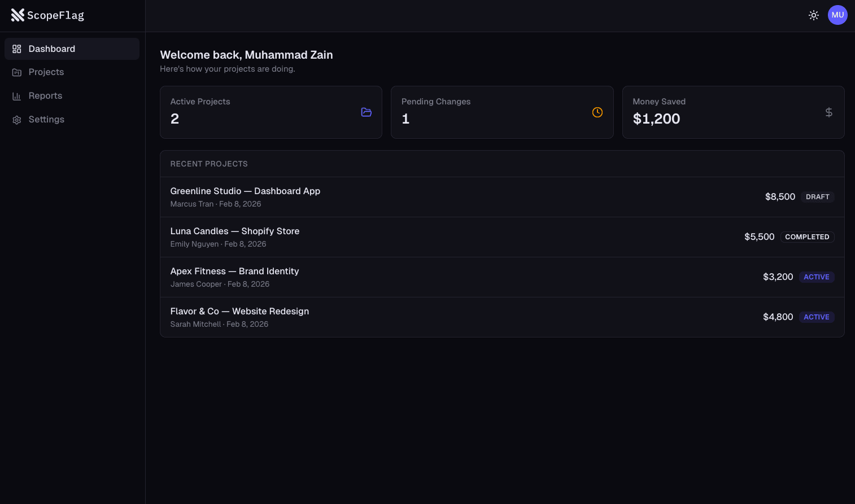
Task: Click the dollar icon on Money Saved card
Action: (828, 112)
